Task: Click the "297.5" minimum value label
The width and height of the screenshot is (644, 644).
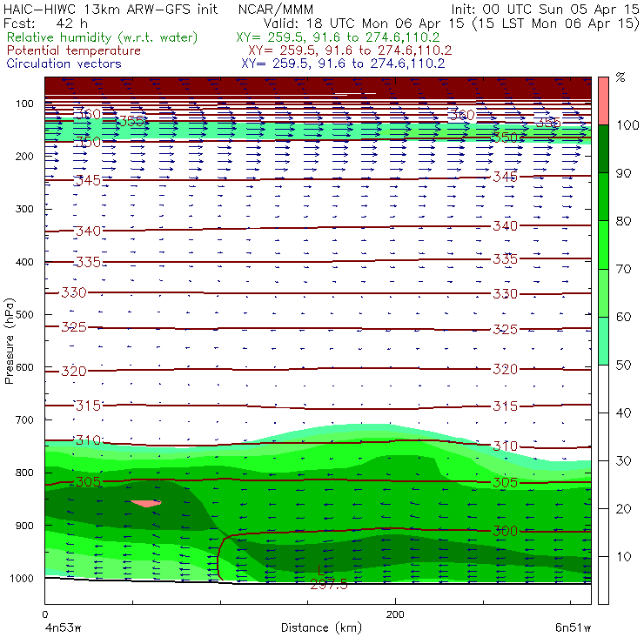Action: click(329, 584)
